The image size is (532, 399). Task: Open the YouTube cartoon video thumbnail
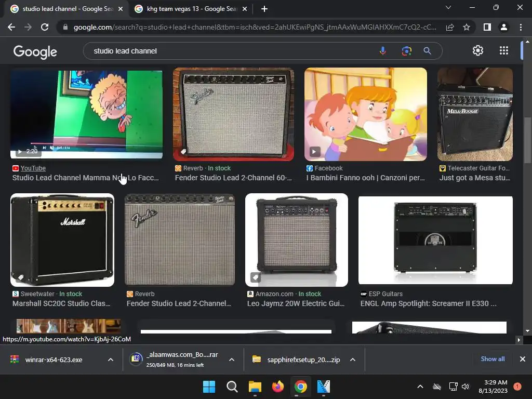pyautogui.click(x=86, y=114)
